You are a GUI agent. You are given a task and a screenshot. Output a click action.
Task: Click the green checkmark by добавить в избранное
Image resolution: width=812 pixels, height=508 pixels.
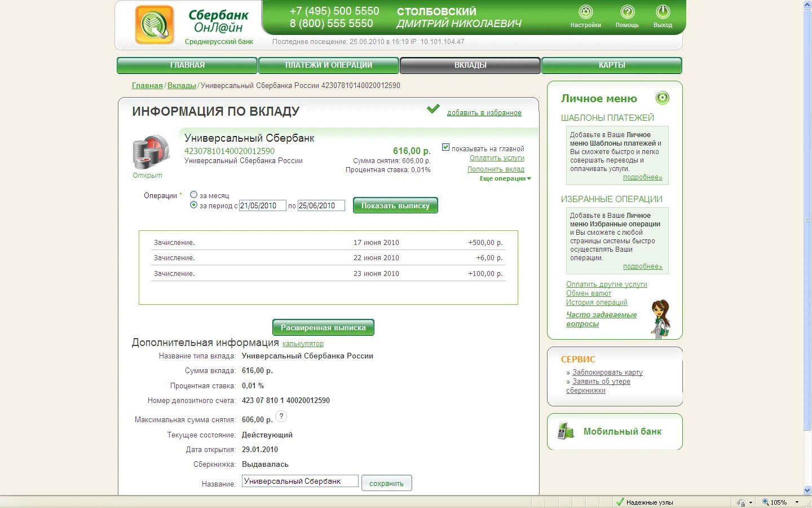point(433,109)
